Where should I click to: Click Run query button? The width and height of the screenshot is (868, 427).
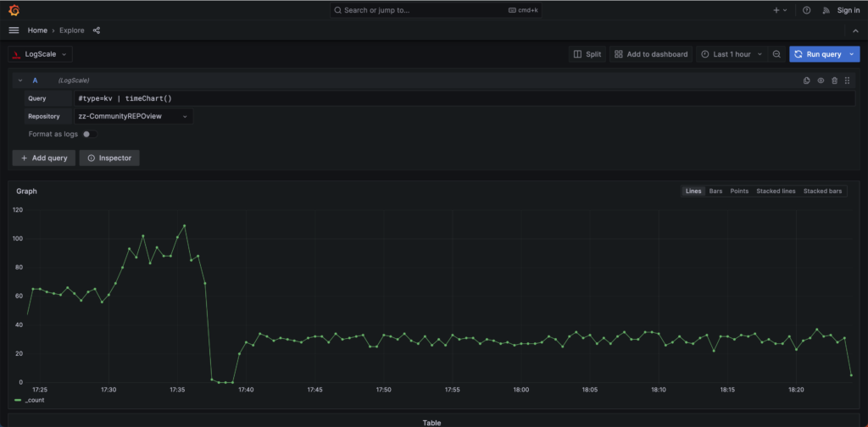tap(818, 54)
